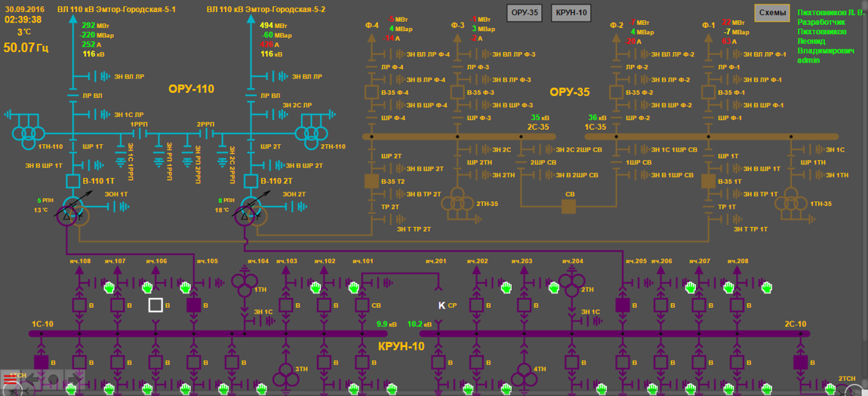Screen dimensions: 868x396
Task: Open the КРУН-10 schematic view
Action: click(x=571, y=13)
